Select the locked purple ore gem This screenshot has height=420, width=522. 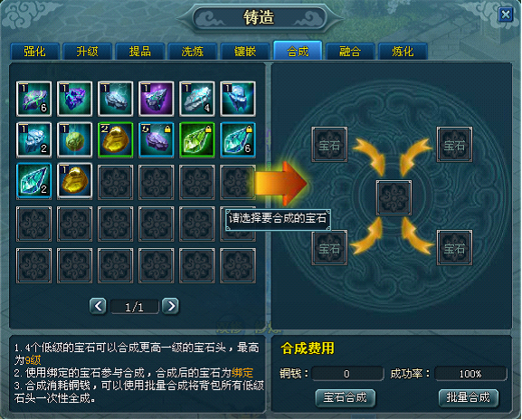(157, 140)
